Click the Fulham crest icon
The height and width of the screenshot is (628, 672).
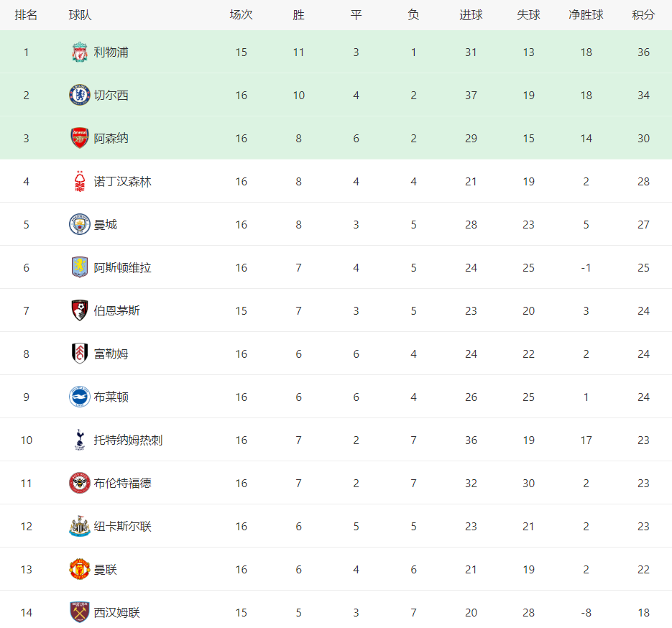[x=79, y=354]
